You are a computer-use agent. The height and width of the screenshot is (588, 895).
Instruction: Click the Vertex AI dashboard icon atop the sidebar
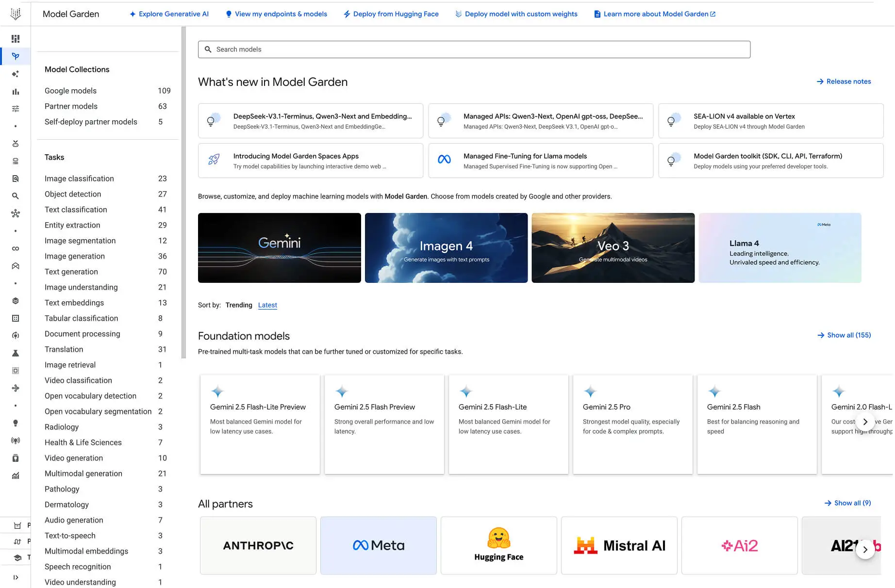[x=15, y=38]
